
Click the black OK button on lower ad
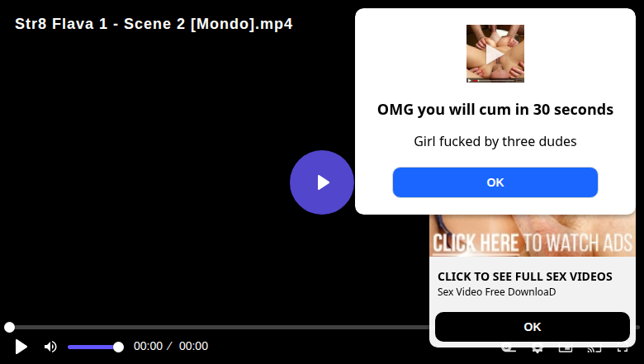533,327
